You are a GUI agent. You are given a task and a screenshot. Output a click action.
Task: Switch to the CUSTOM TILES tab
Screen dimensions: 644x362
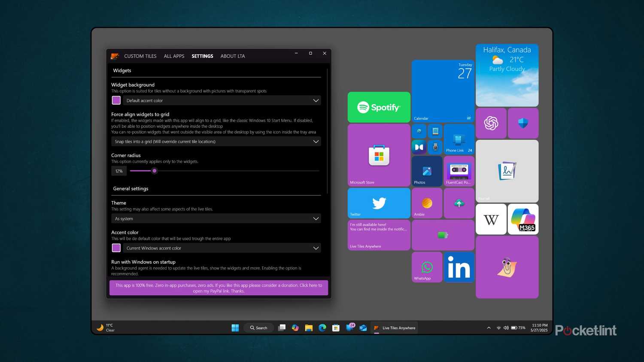[x=140, y=56]
